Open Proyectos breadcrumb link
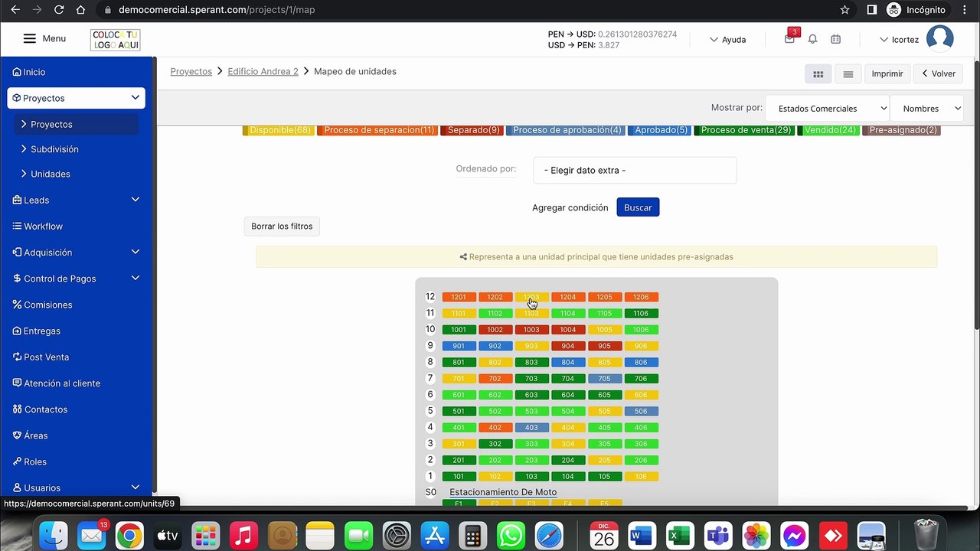The image size is (980, 551). [x=191, y=71]
